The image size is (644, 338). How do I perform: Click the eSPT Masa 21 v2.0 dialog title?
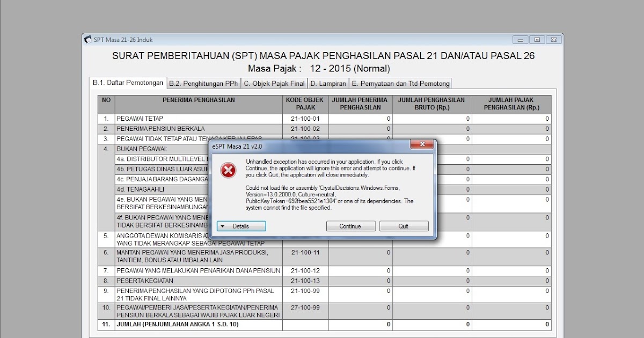(237, 146)
